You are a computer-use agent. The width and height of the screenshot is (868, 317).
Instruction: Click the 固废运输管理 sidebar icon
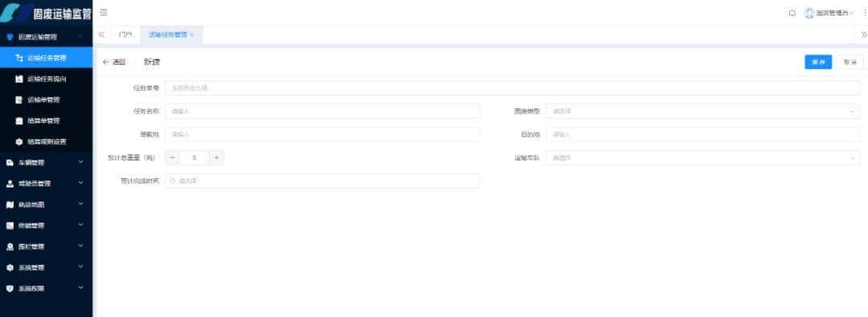10,37
